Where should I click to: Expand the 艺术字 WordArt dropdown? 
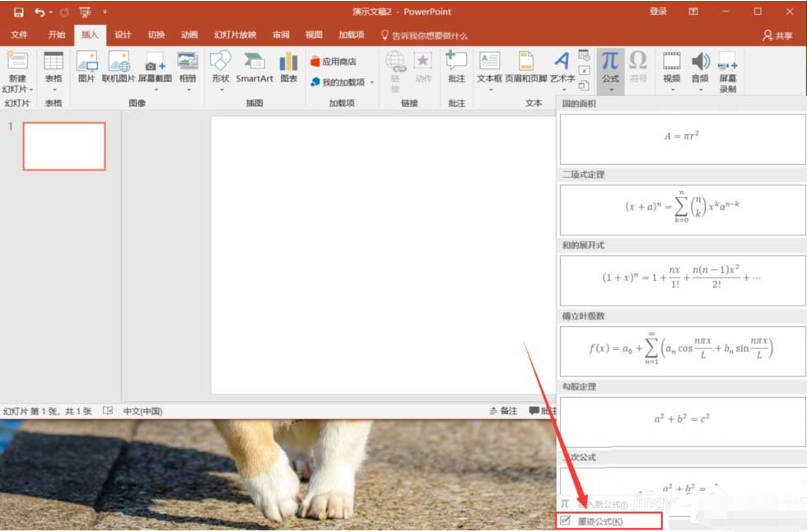point(562,89)
